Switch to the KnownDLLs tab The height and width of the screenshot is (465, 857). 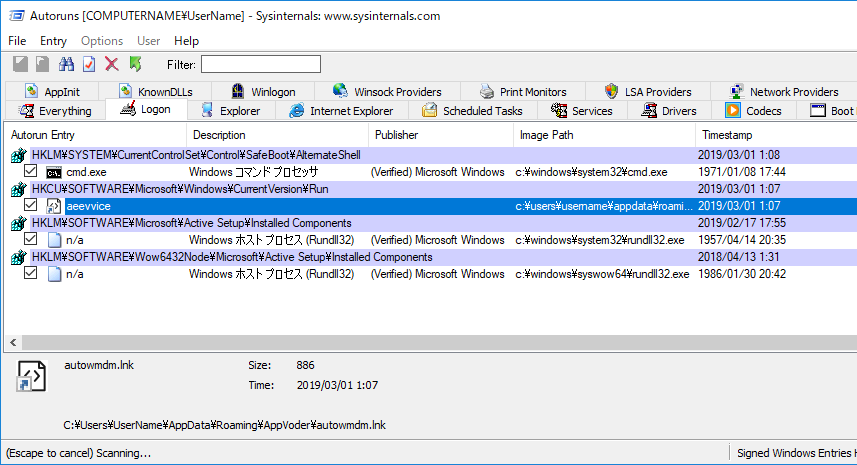tap(156, 92)
